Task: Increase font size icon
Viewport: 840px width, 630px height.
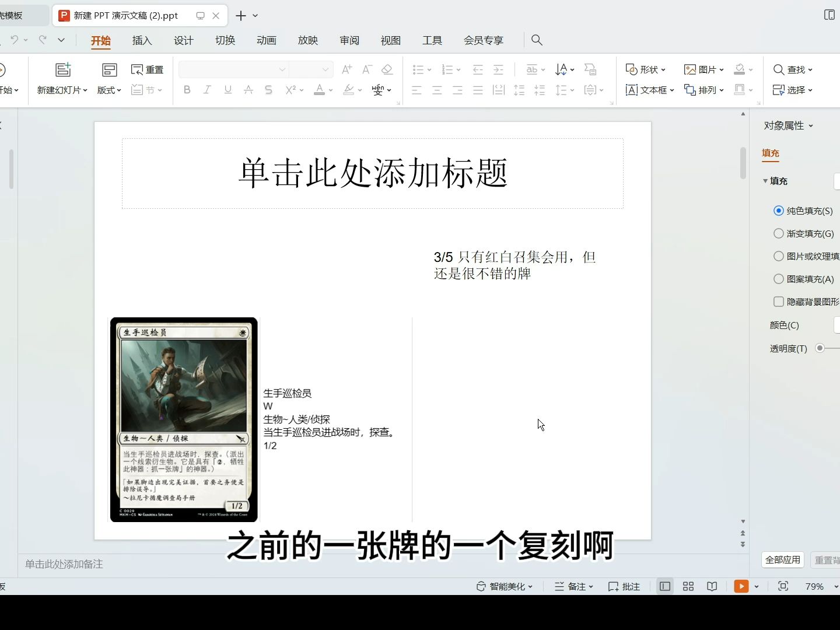Action: [x=346, y=69]
